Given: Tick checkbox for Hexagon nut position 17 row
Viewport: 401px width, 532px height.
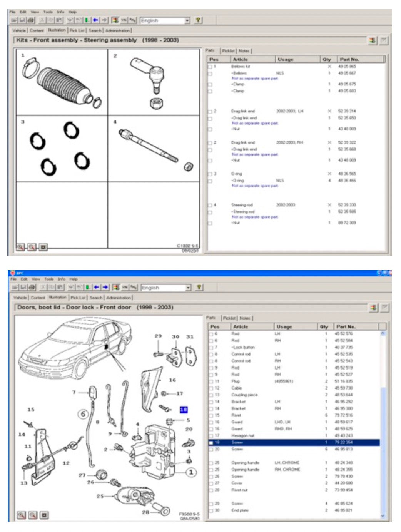Looking at the screenshot, I should pyautogui.click(x=211, y=436).
